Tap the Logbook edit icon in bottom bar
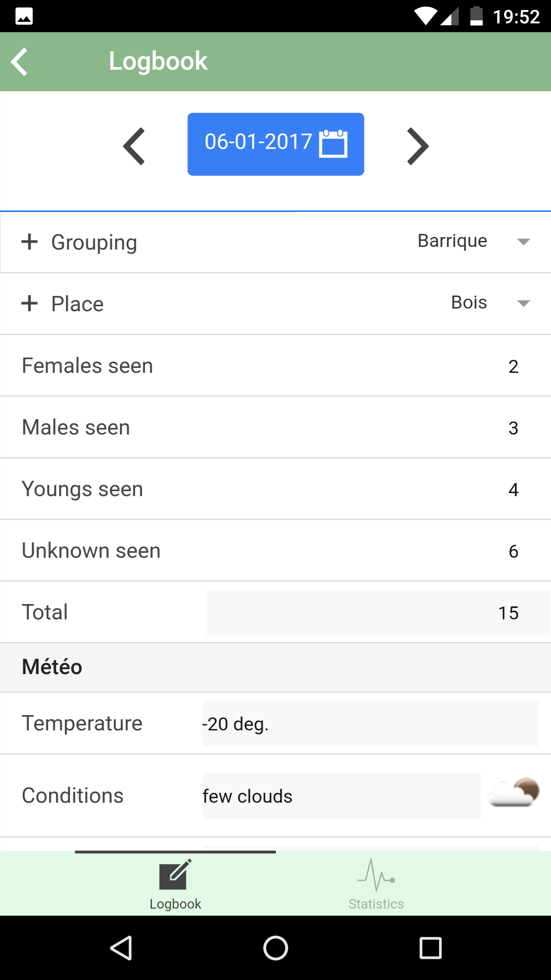Screen dimensions: 551x980 [x=175, y=874]
